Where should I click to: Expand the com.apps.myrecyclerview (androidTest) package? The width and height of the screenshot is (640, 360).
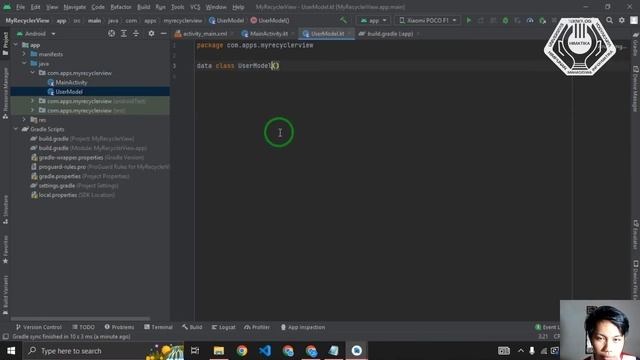point(32,101)
